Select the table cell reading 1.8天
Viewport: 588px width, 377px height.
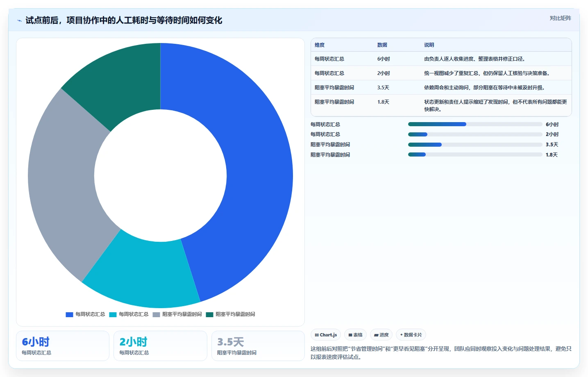tap(383, 102)
